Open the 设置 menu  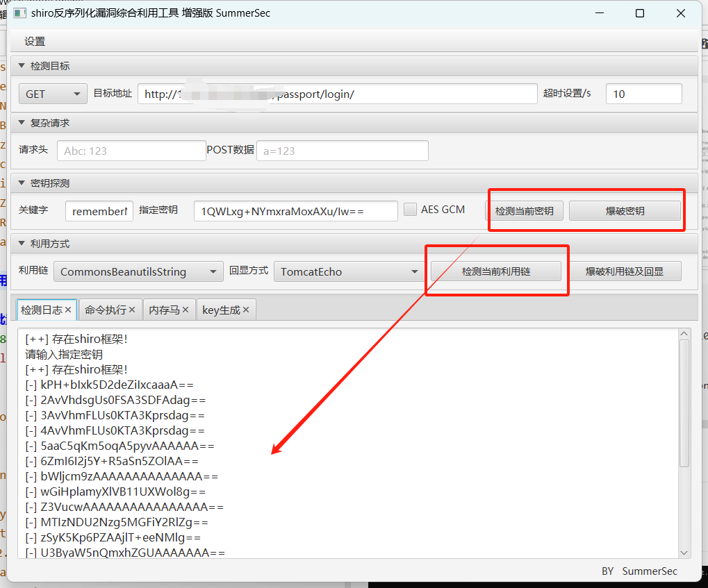[x=35, y=42]
